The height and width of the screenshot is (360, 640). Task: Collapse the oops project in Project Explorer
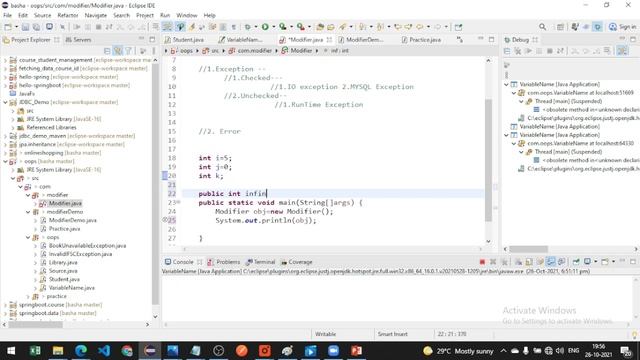5,161
